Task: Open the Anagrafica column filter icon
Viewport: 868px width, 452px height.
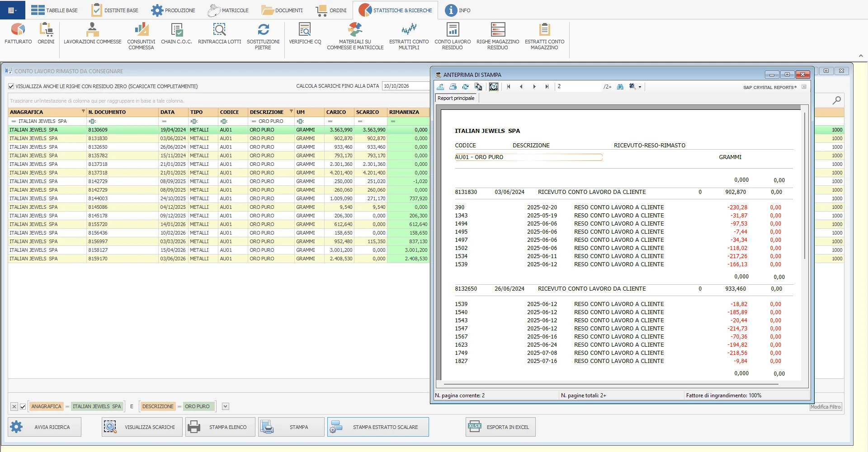Action: click(83, 111)
